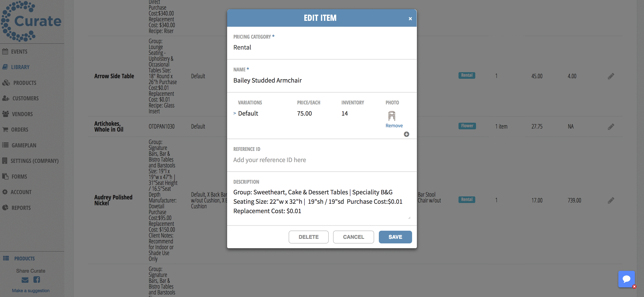This screenshot has height=297, width=644.
Task: Open the chat support bubble
Action: (x=626, y=279)
